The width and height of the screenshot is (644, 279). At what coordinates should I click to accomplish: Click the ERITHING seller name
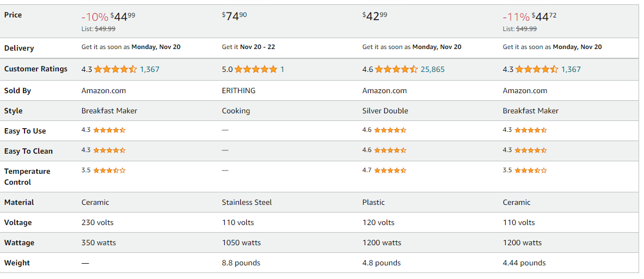[x=238, y=91]
